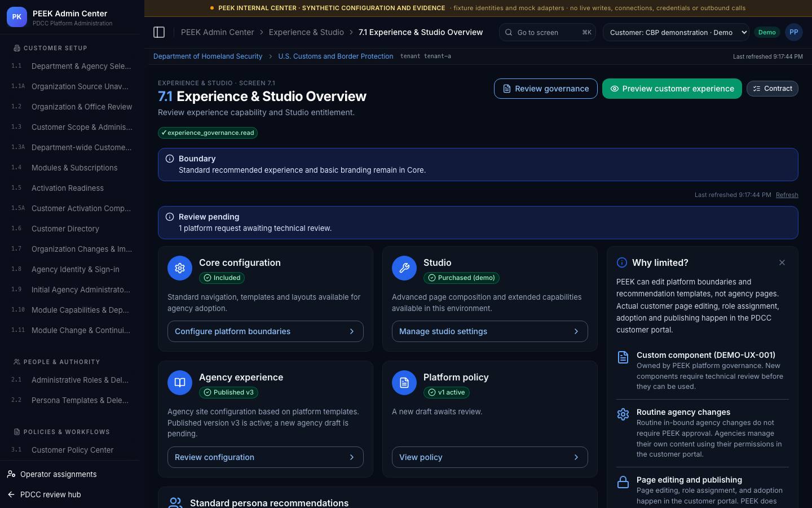Image resolution: width=812 pixels, height=508 pixels.
Task: Open Modules & Subscriptions in sidebar
Action: click(x=71, y=168)
